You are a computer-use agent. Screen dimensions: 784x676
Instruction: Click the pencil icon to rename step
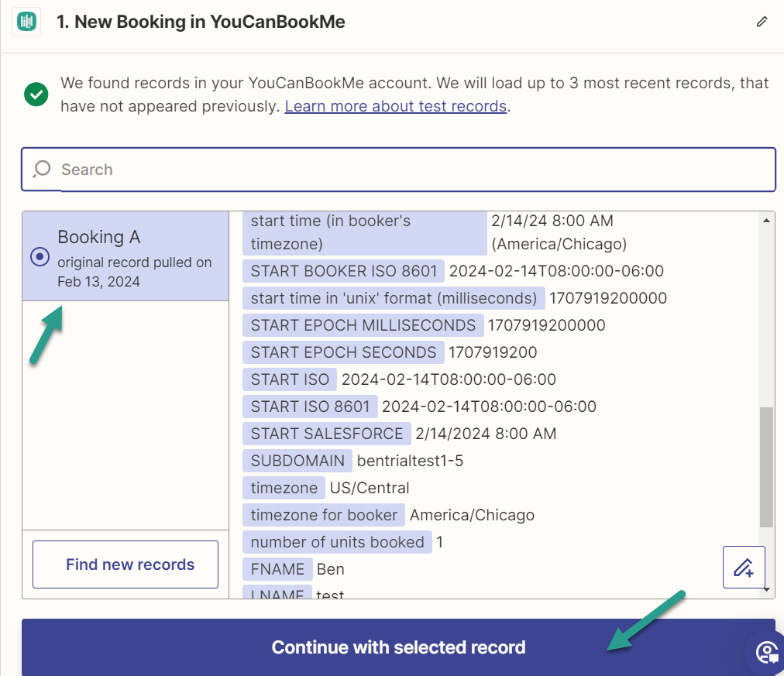coord(762,22)
